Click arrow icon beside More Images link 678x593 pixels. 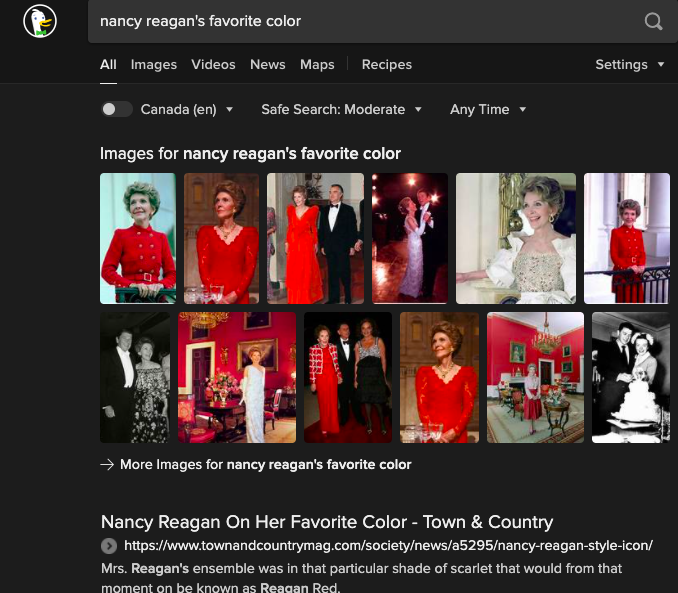107,465
